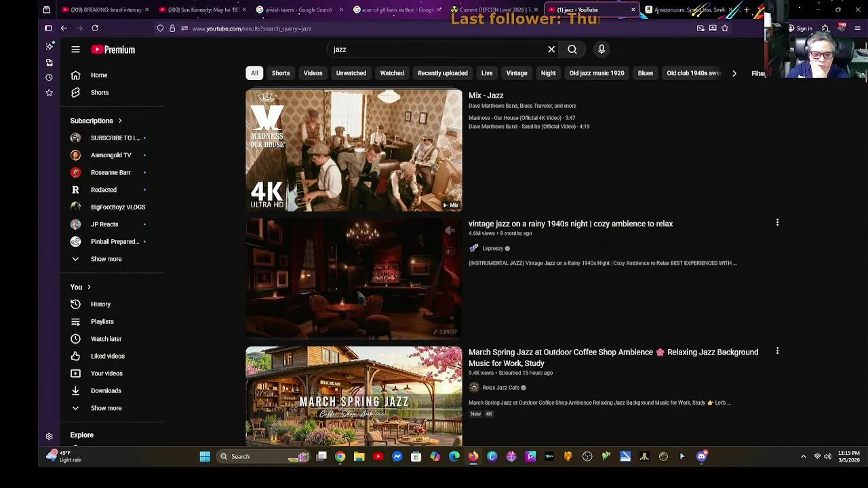This screenshot has height=488, width=868.
Task: Select the Blues filter chip
Action: point(645,73)
